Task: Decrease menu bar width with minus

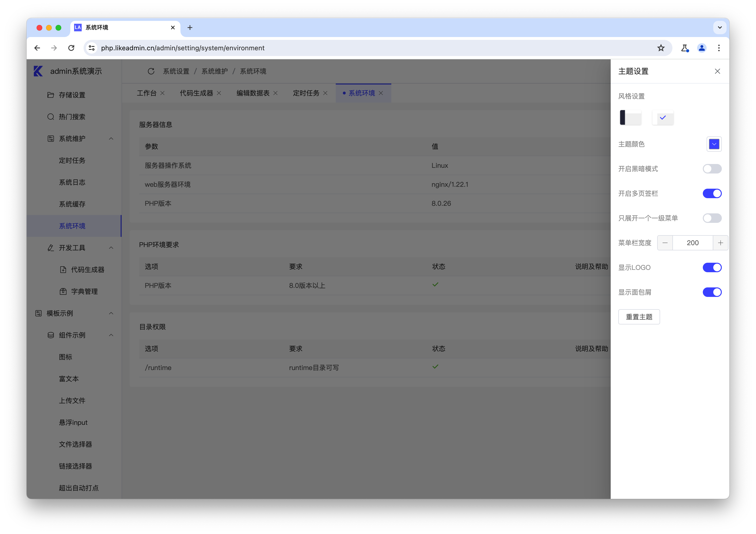Action: coord(665,243)
